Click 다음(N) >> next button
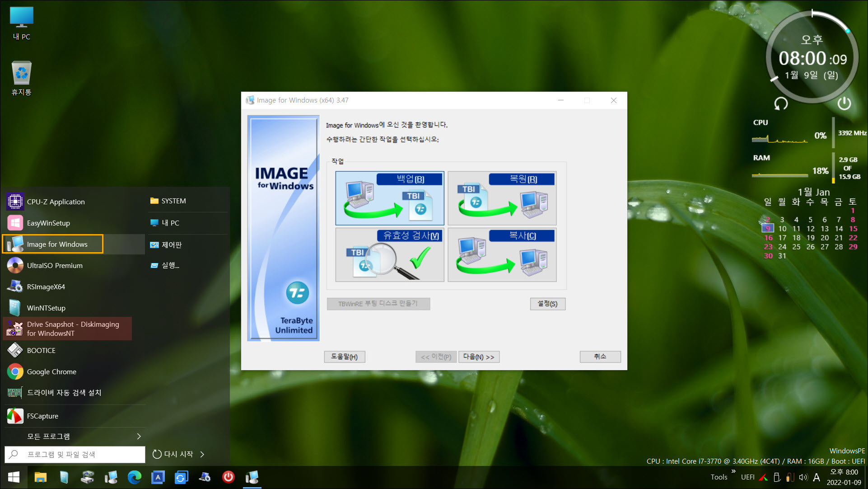The width and height of the screenshot is (868, 489). 479,357
